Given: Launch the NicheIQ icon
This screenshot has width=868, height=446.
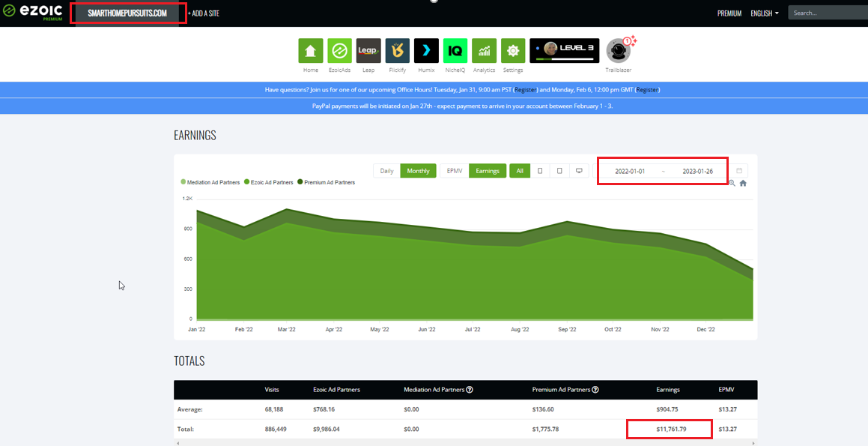Looking at the screenshot, I should pos(455,51).
